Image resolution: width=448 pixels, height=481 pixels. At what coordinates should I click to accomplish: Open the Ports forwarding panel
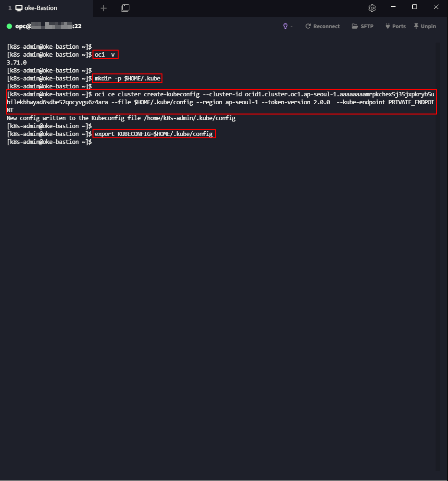click(395, 26)
